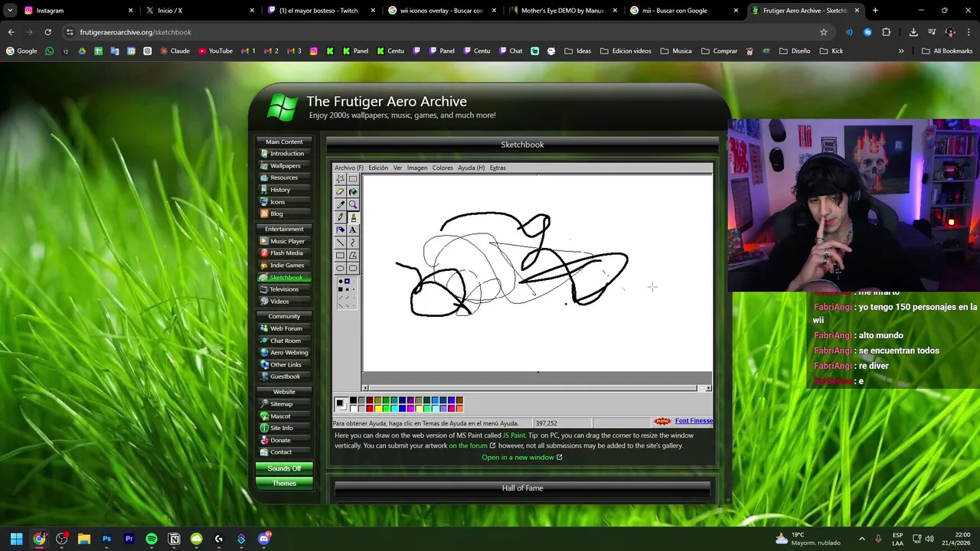Open the Chat Room sidebar link
This screenshot has height=551, width=980.
[284, 341]
